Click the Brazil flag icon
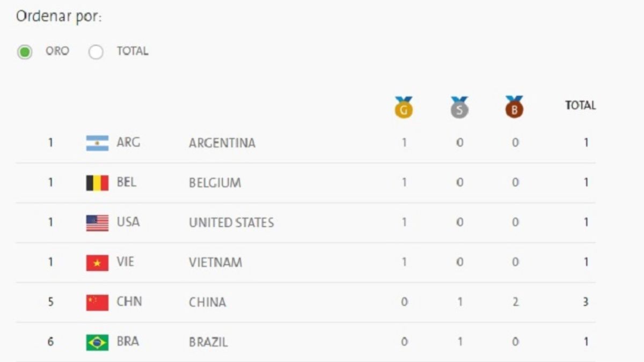This screenshot has height=362, width=644. (x=97, y=342)
